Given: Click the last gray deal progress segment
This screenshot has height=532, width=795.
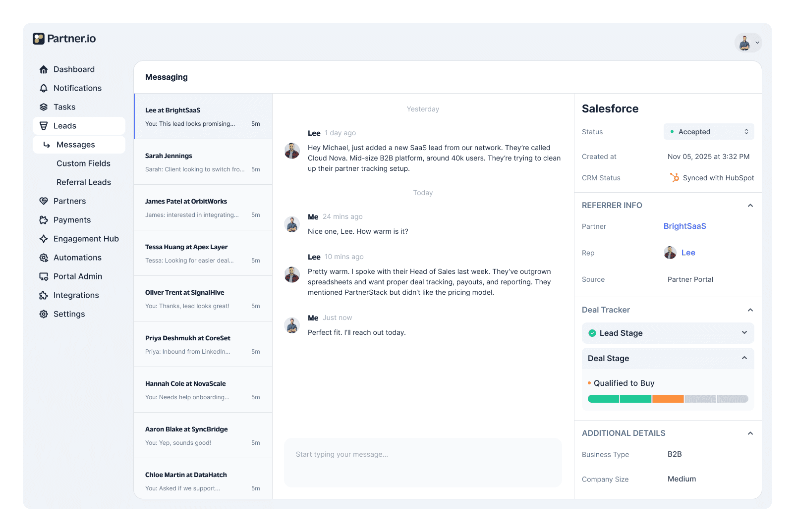Looking at the screenshot, I should point(733,399).
